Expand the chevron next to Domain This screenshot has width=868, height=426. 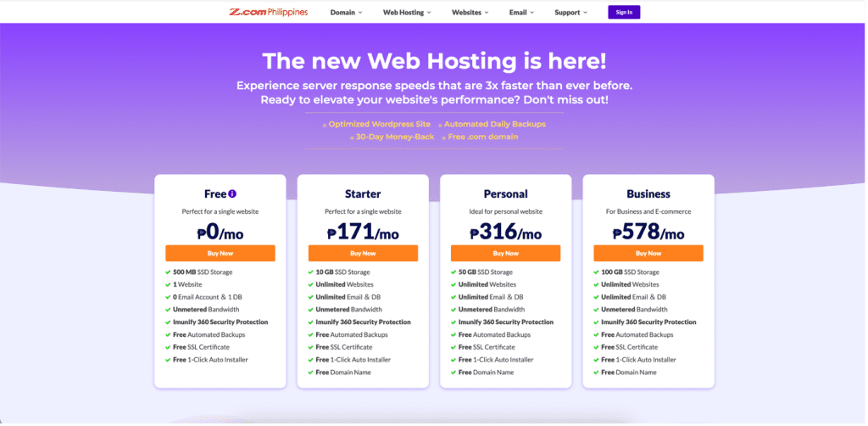[x=359, y=12]
